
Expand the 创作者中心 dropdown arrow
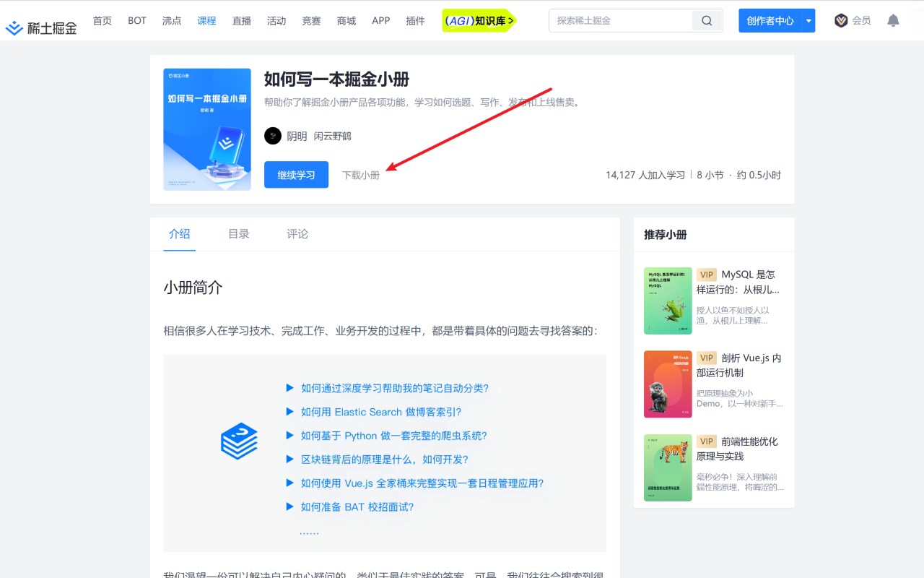[x=808, y=21]
